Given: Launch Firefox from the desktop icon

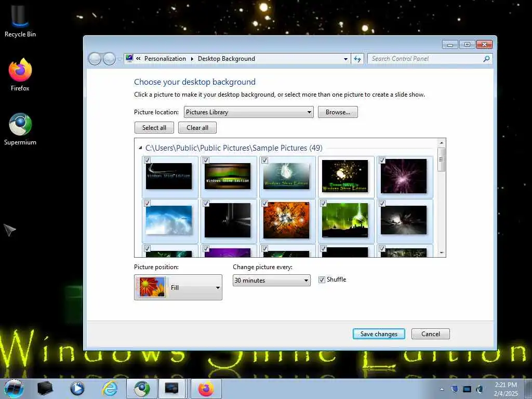Looking at the screenshot, I should point(20,75).
